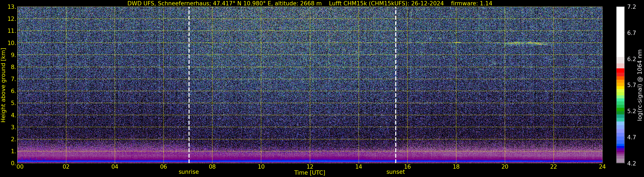This screenshot has height=177, width=644.
Task: Click the "sunset" label below the time axis
Action: [x=395, y=172]
